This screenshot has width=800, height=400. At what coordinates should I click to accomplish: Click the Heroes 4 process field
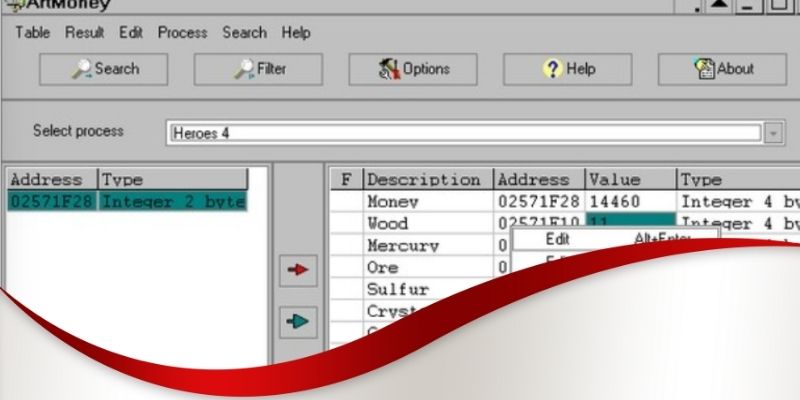click(x=464, y=133)
